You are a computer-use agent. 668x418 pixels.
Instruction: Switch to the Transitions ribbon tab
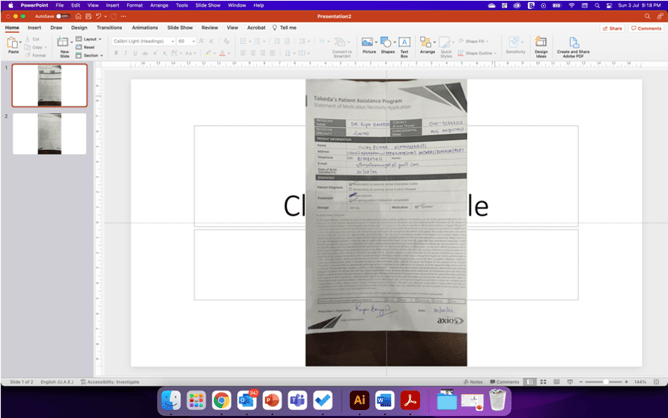pos(109,28)
